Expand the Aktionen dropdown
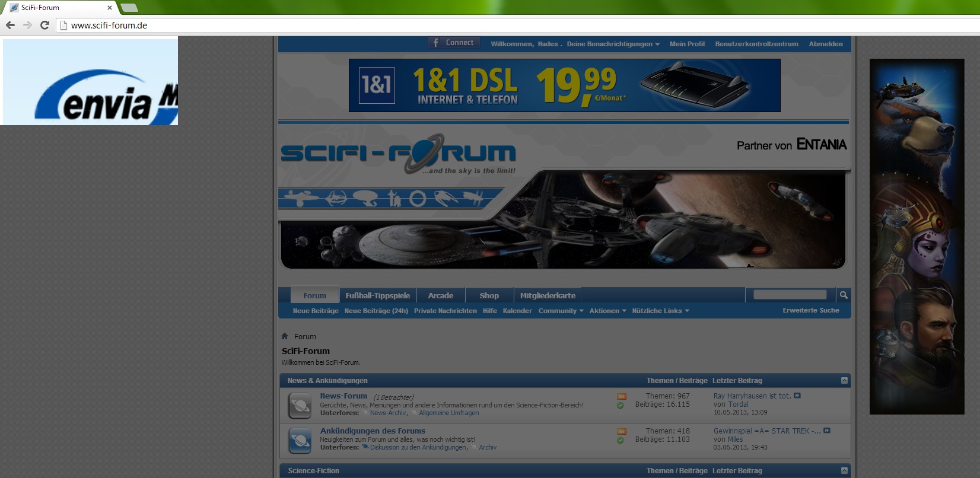The image size is (980, 478). (607, 311)
